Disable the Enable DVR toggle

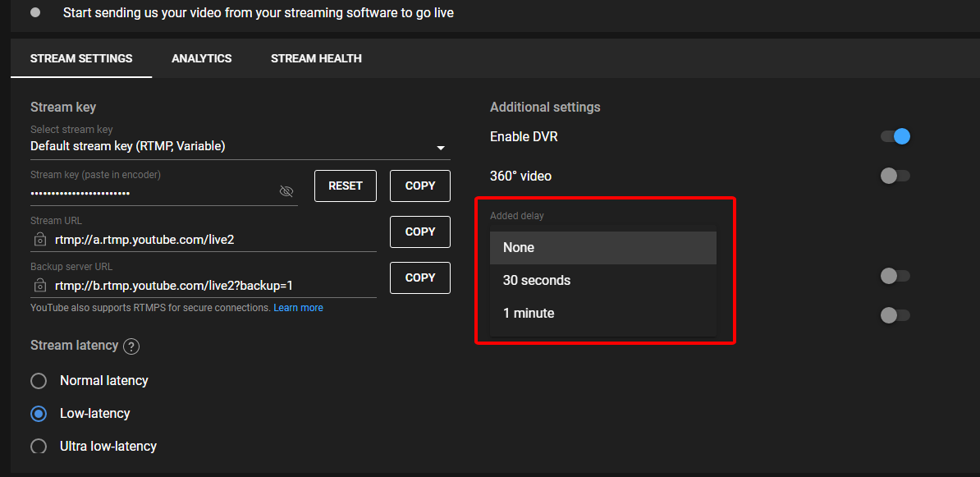point(895,136)
